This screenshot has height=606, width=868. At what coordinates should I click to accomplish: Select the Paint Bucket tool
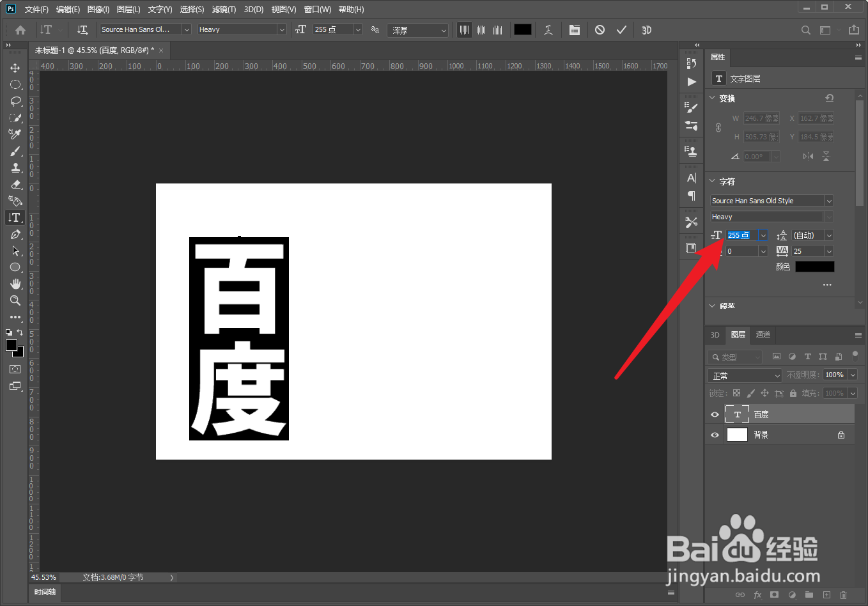15,201
